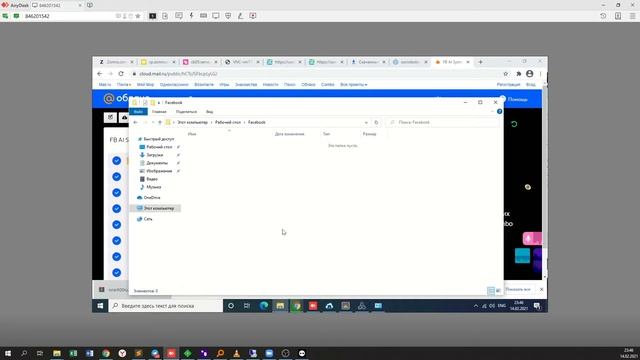Select Документы in Explorer navigation pane

tap(157, 163)
